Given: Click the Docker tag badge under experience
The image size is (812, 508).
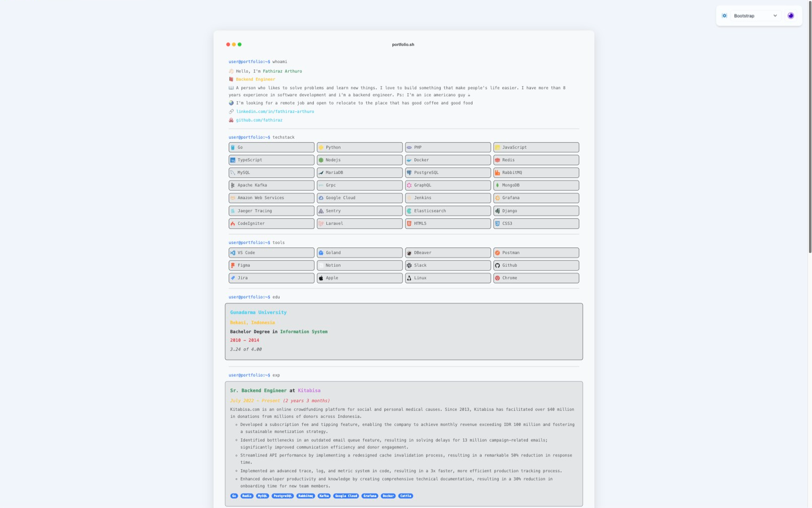Looking at the screenshot, I should pos(388,496).
